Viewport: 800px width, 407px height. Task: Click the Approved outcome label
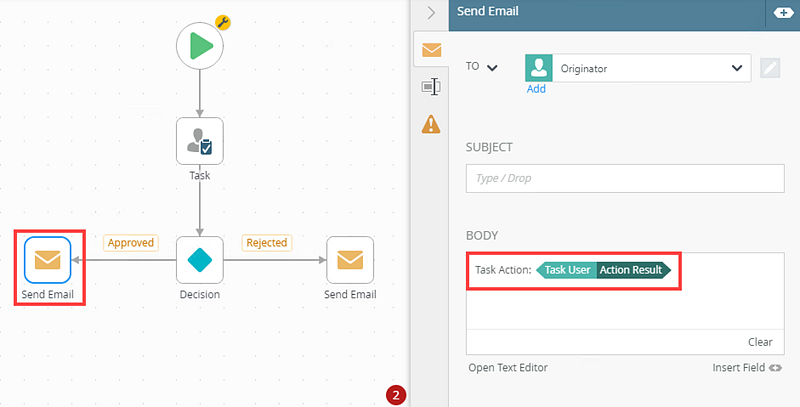coord(131,243)
